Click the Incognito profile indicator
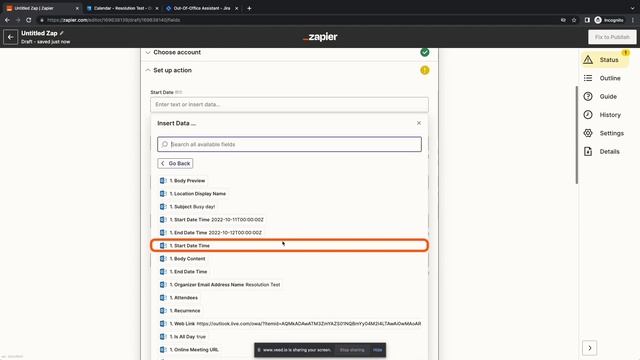Screen dimensions: 640x360 [x=609, y=20]
